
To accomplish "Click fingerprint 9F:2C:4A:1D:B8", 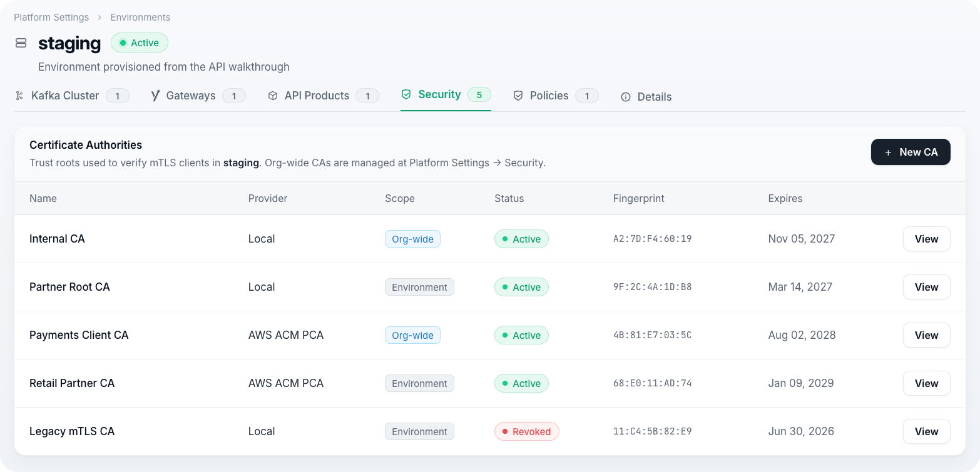I will [x=652, y=287].
